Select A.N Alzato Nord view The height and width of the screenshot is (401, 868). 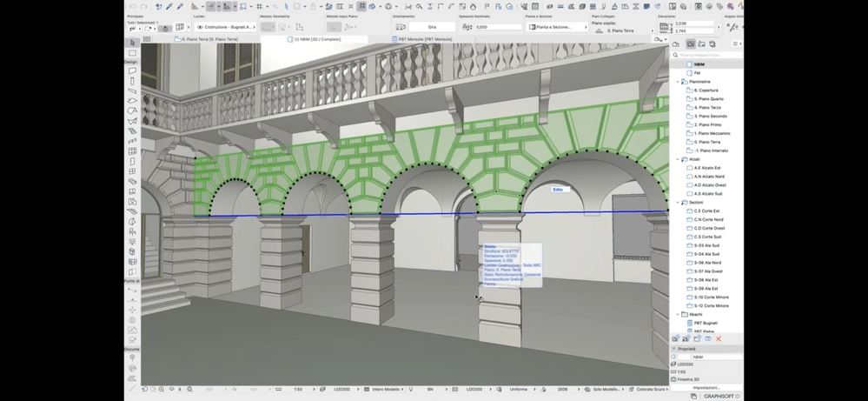point(709,177)
